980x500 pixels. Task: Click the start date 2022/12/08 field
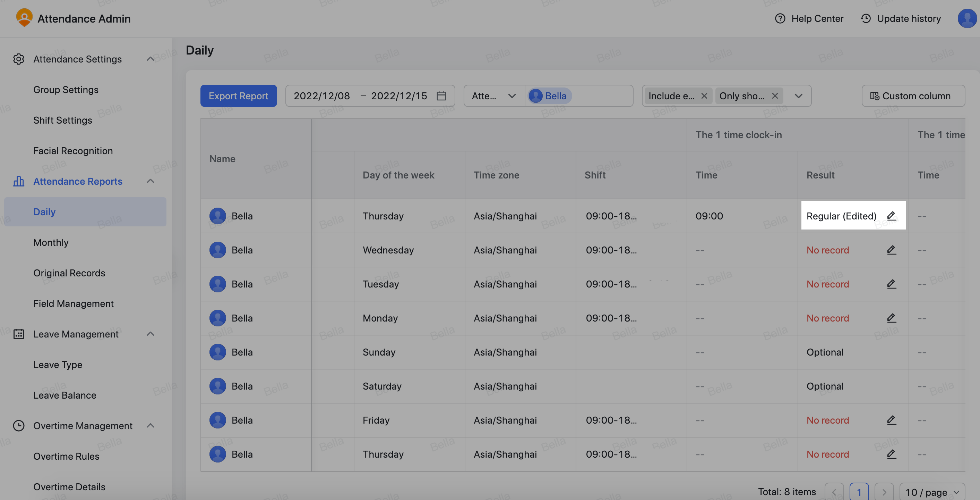pos(322,96)
